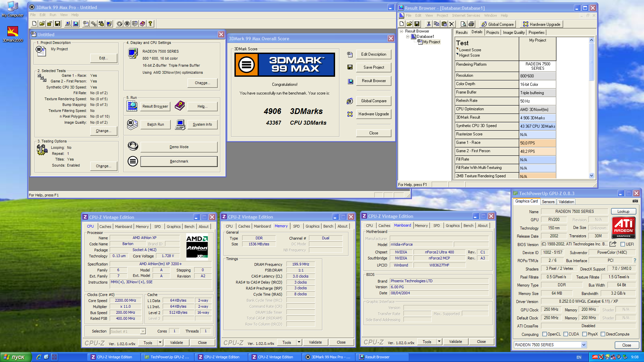Open Tools dropdown arrow in Memory tab window
Image resolution: width=644 pixels, height=362 pixels.
pyautogui.click(x=299, y=342)
